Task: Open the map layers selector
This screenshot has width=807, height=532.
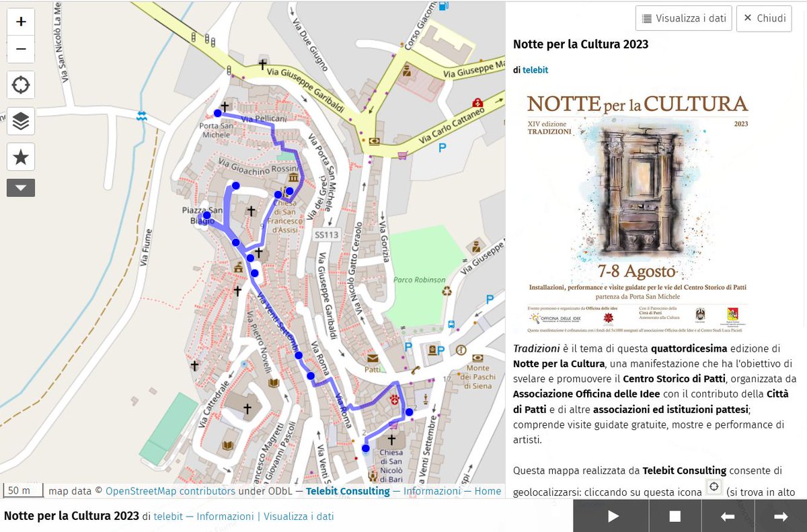Action: click(21, 121)
